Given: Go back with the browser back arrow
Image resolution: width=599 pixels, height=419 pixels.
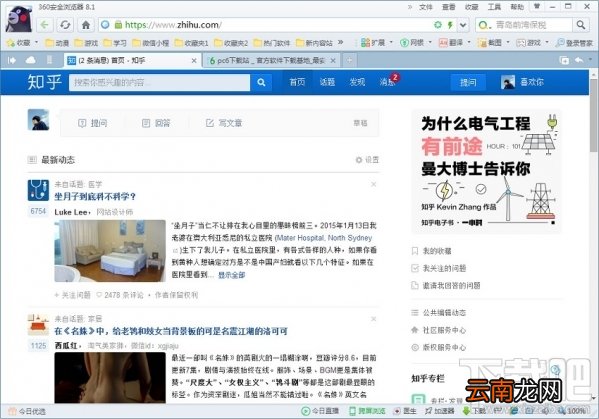Looking at the screenshot, I should [x=44, y=25].
